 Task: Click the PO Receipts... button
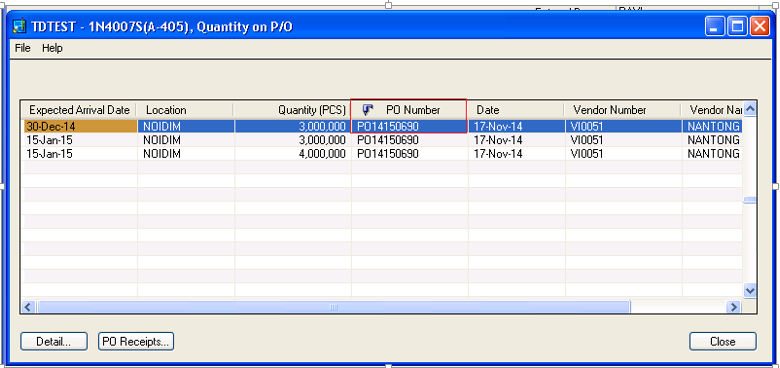coord(136,342)
